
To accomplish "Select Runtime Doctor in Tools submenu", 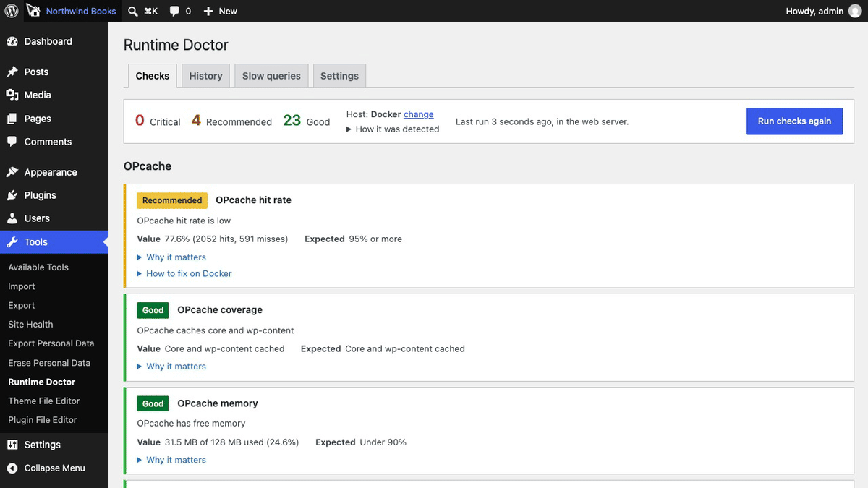I will [x=42, y=382].
